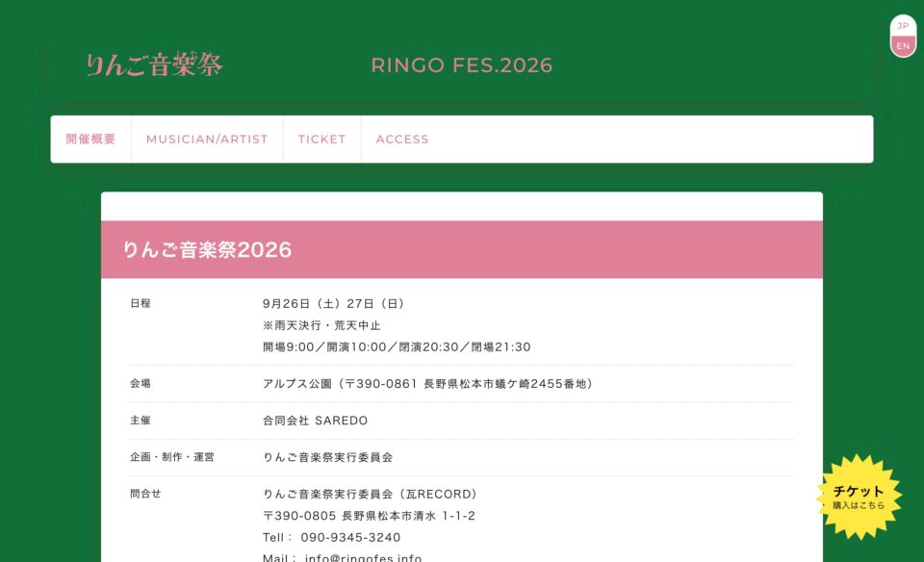Click the address 〒390-0805 長野県松本市清水 1-1-2
The width and height of the screenshot is (924, 562).
tap(369, 516)
